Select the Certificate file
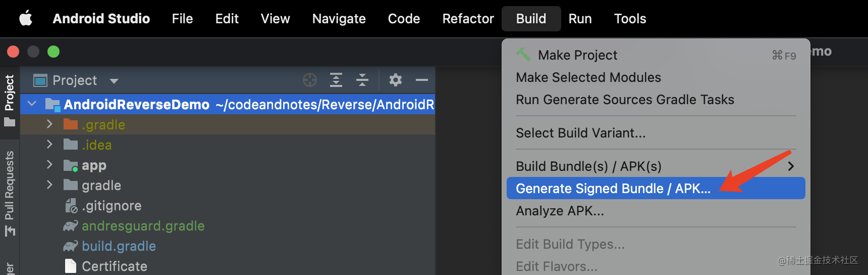The width and height of the screenshot is (868, 275). tap(228, 266)
